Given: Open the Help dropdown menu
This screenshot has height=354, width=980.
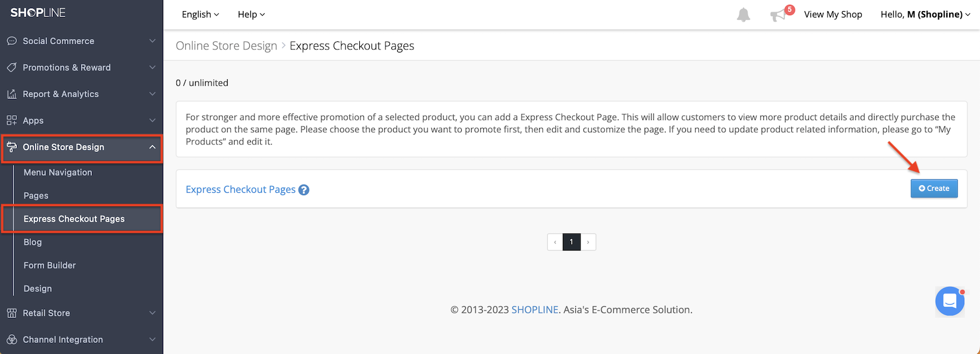Looking at the screenshot, I should pyautogui.click(x=251, y=15).
